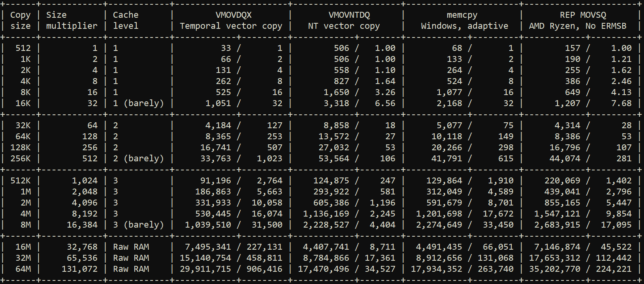
Task: Click memcpy value 2,168 in 16K row
Action: pos(449,103)
